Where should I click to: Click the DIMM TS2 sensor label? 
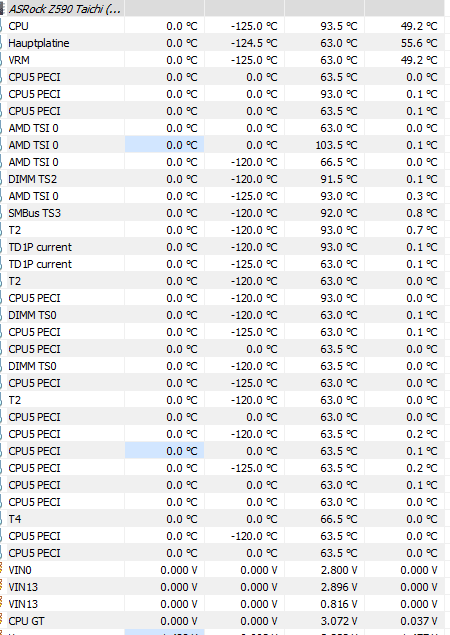click(x=32, y=179)
